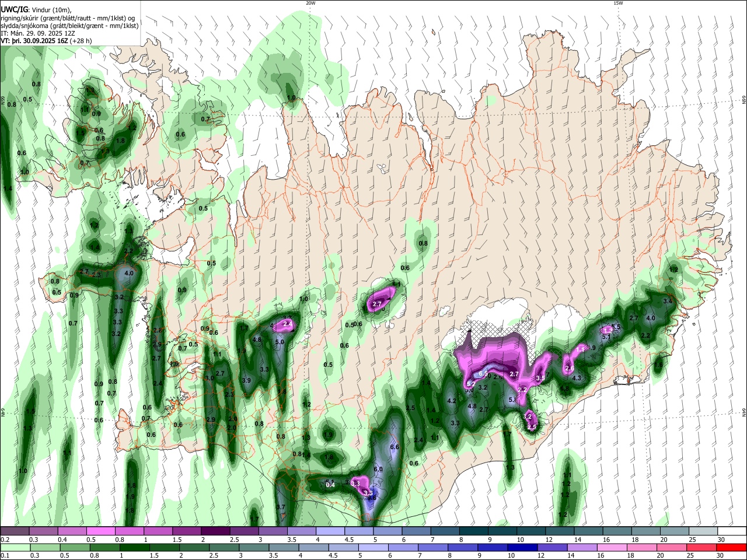Pick the bright pink snow swatch for 0.5–0.8 mm

coord(101,531)
